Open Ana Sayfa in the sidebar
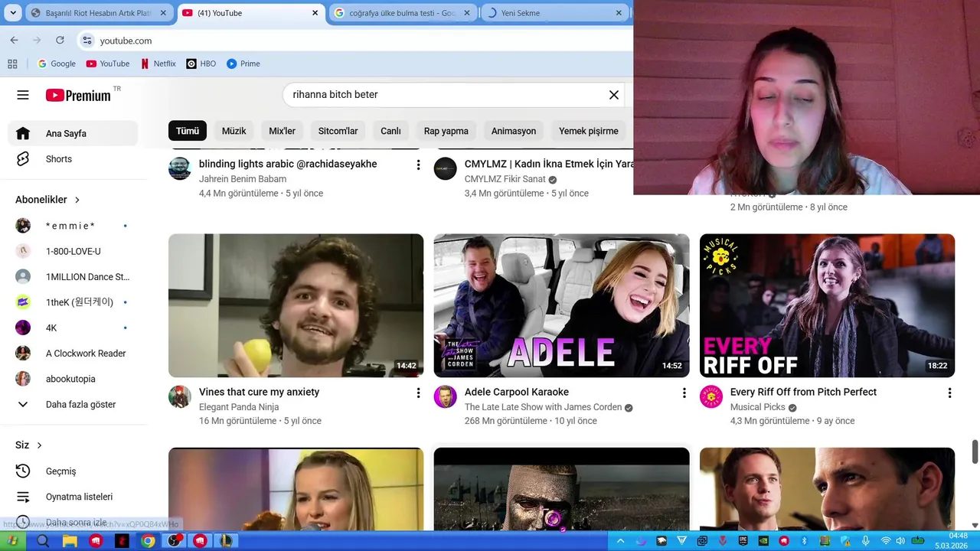Viewport: 980px width, 551px height. point(73,133)
